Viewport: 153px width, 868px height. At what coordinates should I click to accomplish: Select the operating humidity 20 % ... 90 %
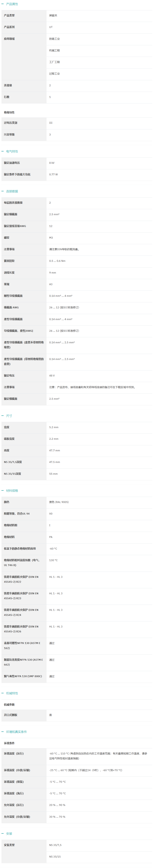coord(57,805)
